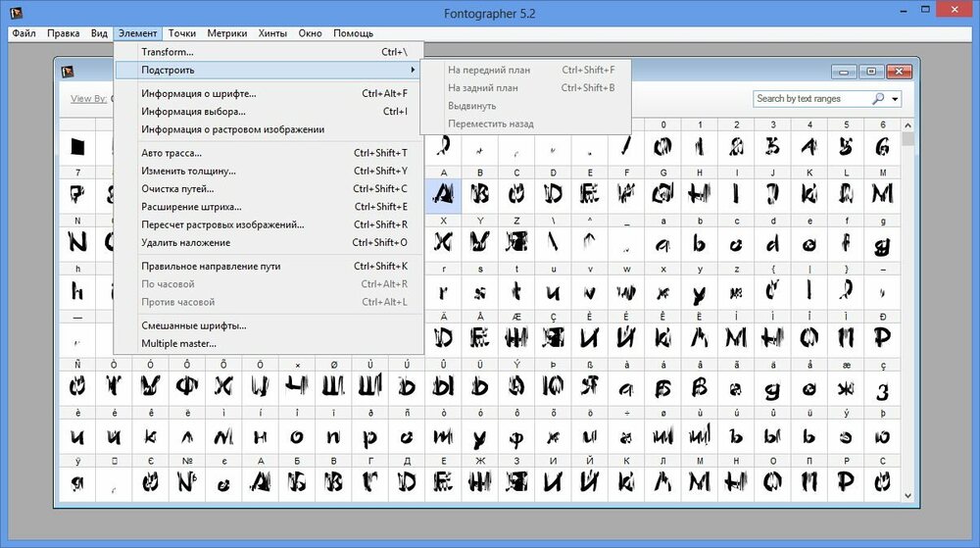The width and height of the screenshot is (980, 548).
Task: Select the glyph cell for letter M
Action: point(882,196)
